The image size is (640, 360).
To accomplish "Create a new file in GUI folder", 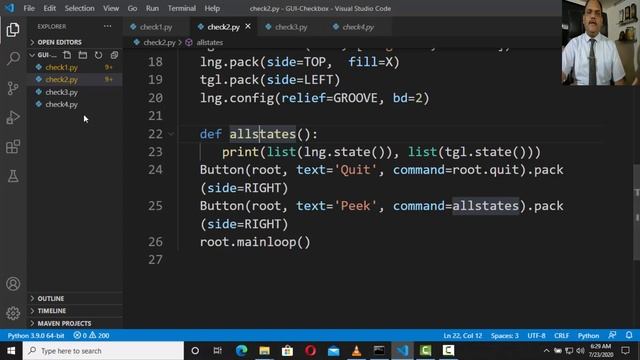I will pos(67,55).
